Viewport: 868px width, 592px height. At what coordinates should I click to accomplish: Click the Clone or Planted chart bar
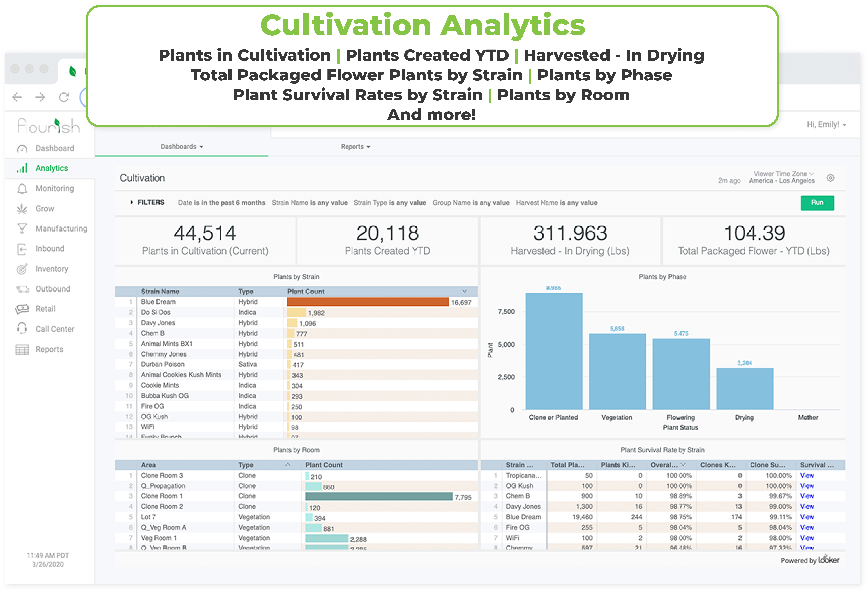pyautogui.click(x=554, y=351)
